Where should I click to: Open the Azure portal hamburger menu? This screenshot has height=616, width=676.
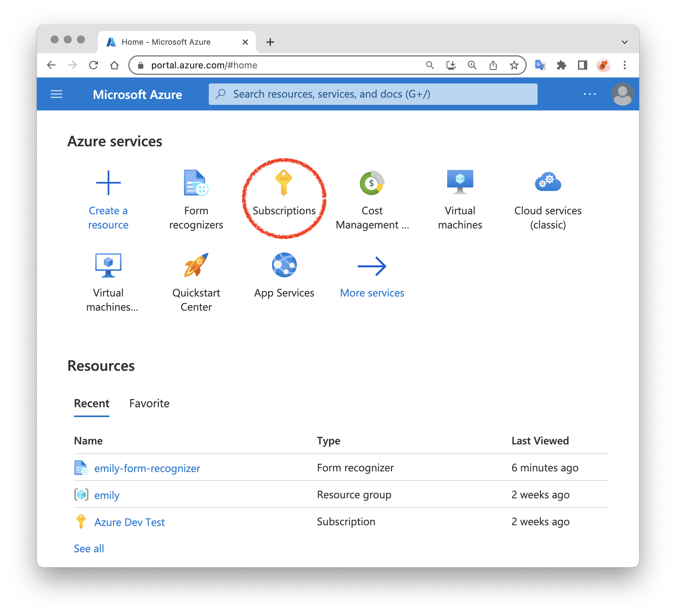click(56, 94)
